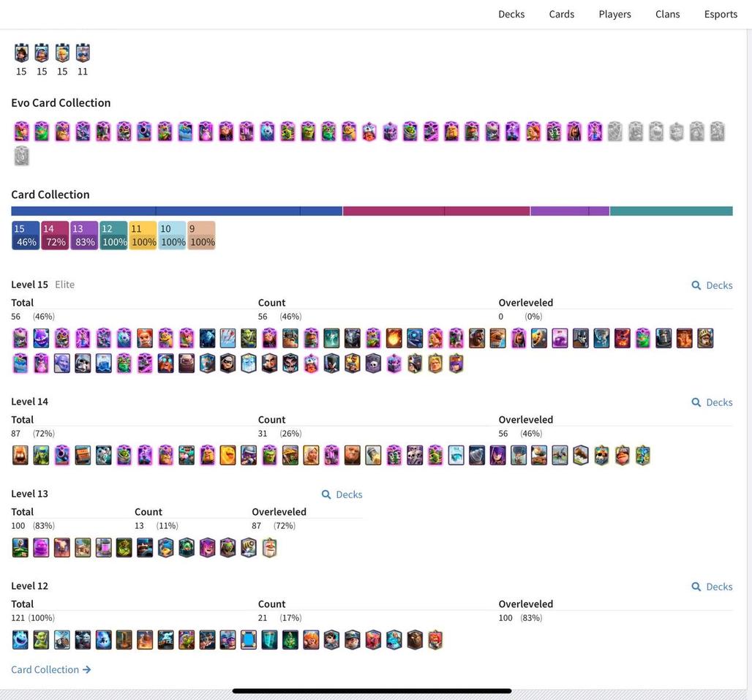Choose the teal Clone card in Level 12
Image resolution: width=752 pixels, height=700 pixels.
pos(269,639)
